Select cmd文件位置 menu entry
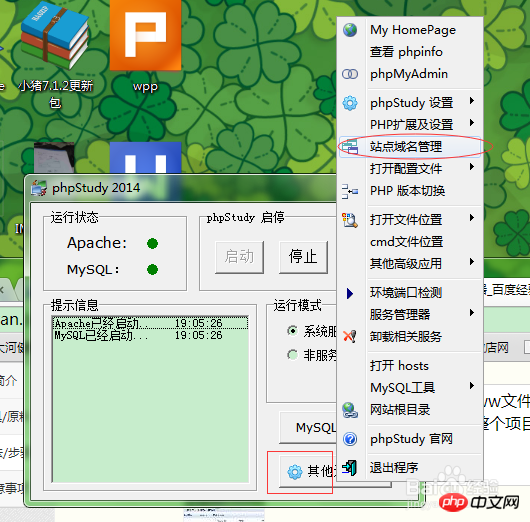This screenshot has height=522, width=530. (410, 242)
